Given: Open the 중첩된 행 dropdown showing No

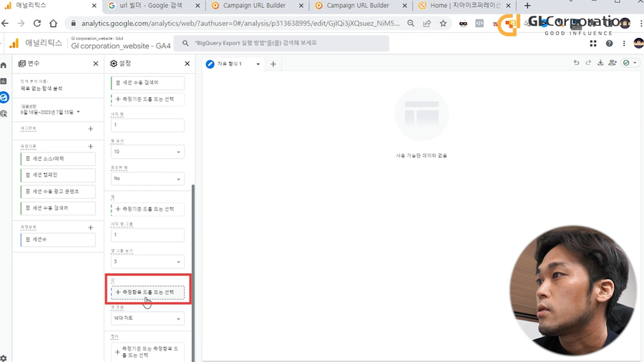Looking at the screenshot, I should (x=147, y=179).
